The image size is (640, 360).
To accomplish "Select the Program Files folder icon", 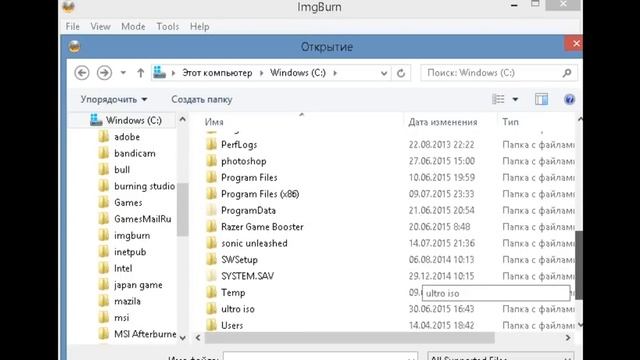I will coord(211,178).
